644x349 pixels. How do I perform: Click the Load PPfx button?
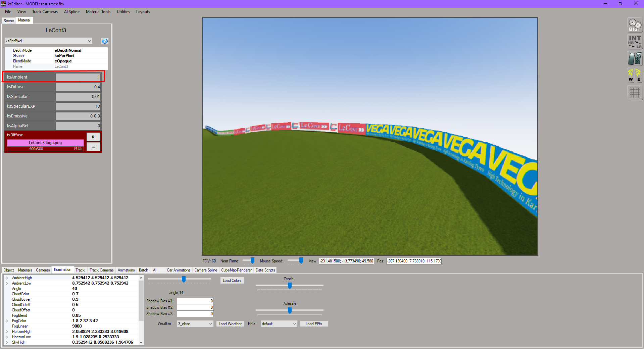[x=314, y=324]
